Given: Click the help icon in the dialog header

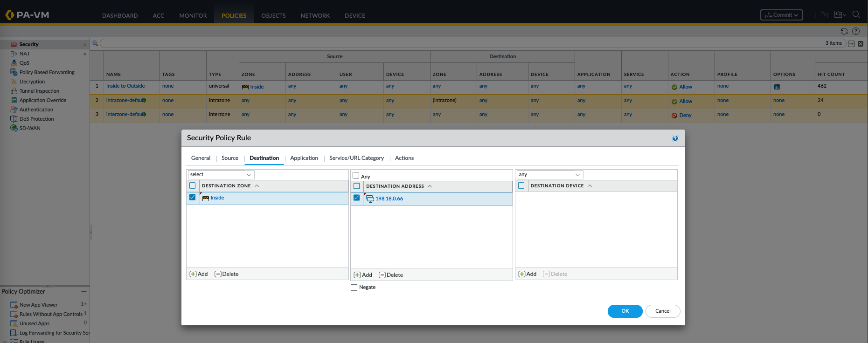Looking at the screenshot, I should pyautogui.click(x=674, y=138).
